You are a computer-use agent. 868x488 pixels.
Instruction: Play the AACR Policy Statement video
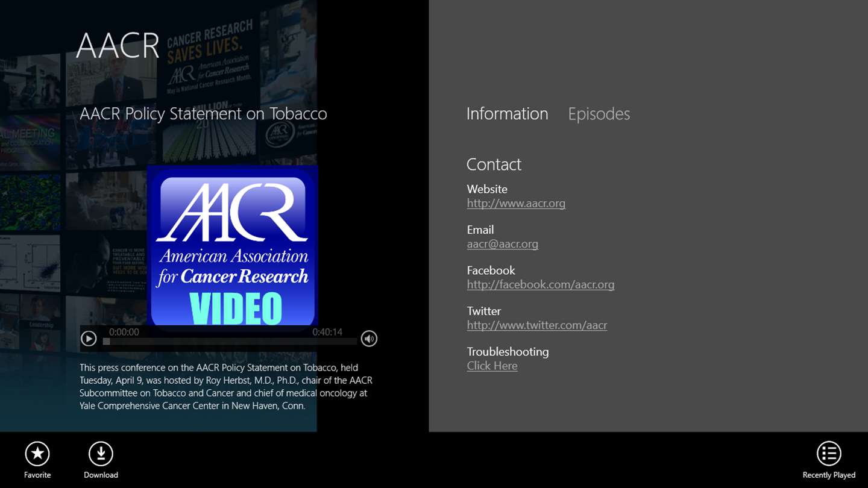click(x=89, y=339)
